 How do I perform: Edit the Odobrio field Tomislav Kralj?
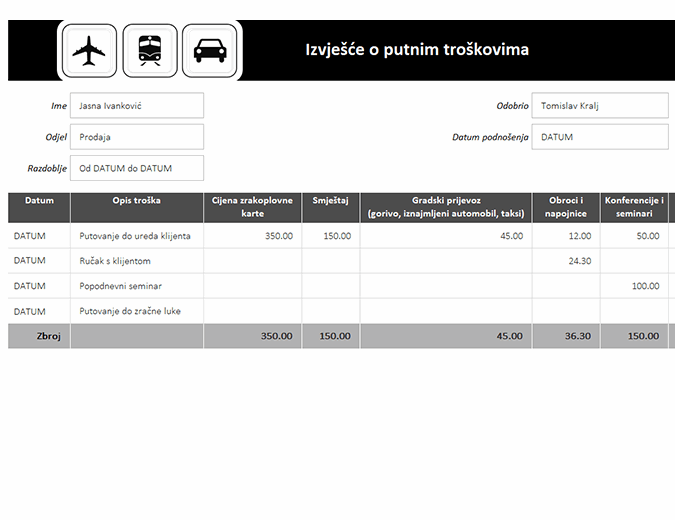pos(599,106)
